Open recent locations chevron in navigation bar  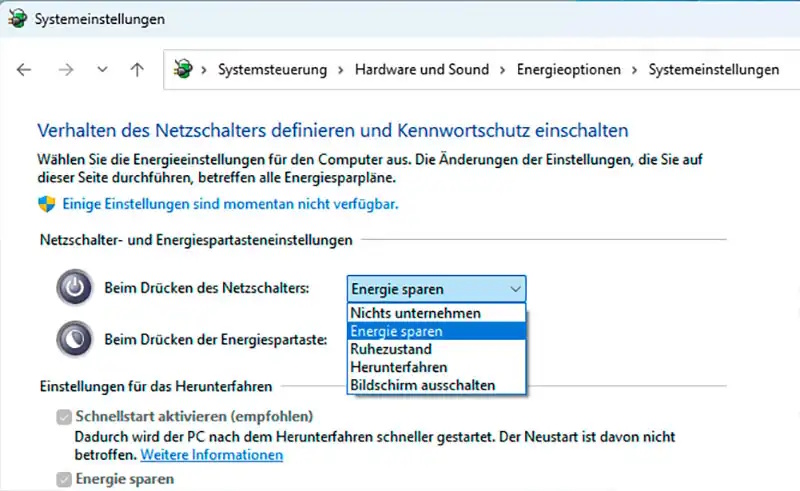[103, 69]
